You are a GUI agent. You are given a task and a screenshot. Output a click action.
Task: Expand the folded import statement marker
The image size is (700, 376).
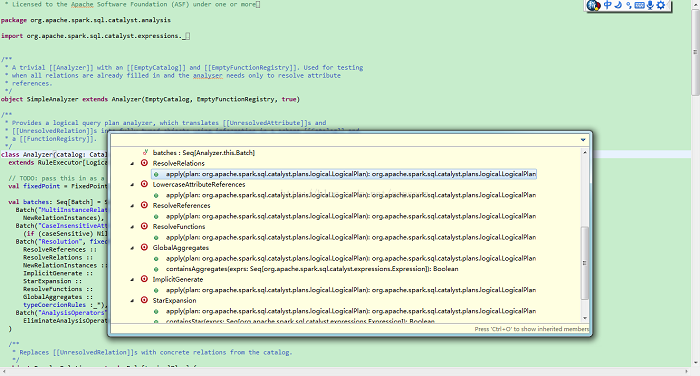coord(188,36)
